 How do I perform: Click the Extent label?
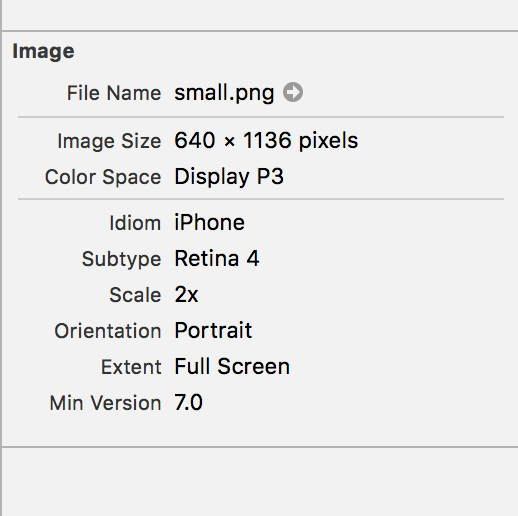tap(131, 367)
